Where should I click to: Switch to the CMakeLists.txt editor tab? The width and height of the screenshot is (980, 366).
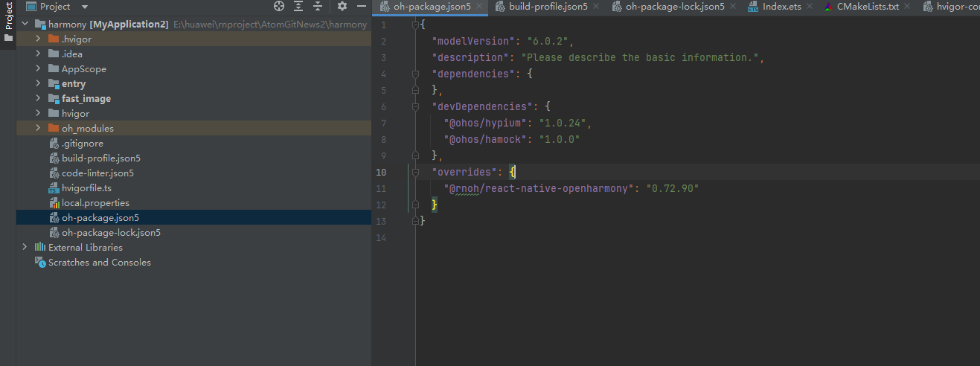(x=868, y=7)
